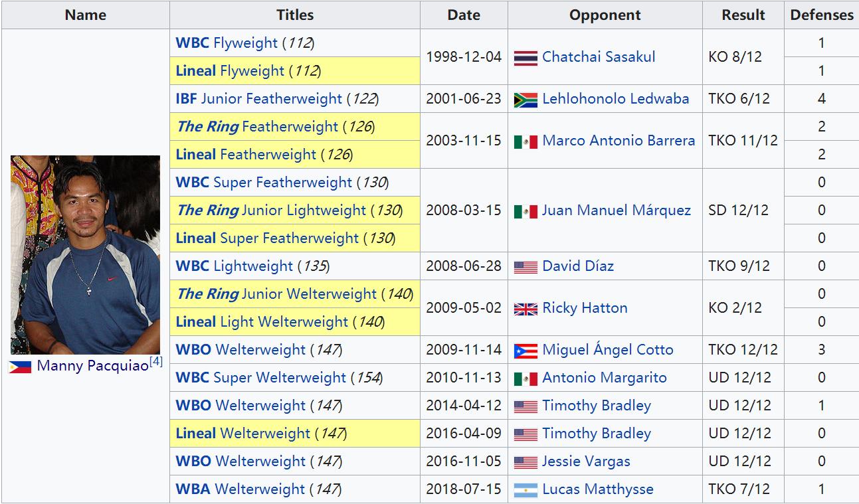Click the Thailand flag beside Chatchai Sasakul
Screen dimensions: 859x504
[x=525, y=58]
